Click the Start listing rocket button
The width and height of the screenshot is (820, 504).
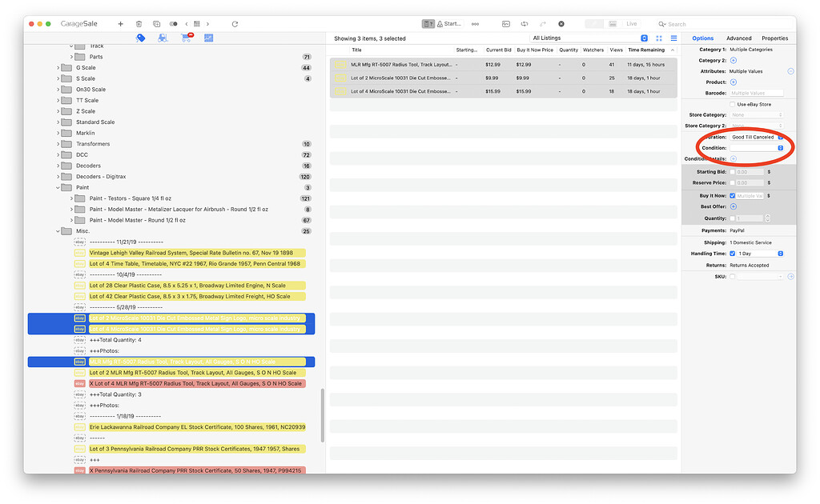click(x=449, y=24)
